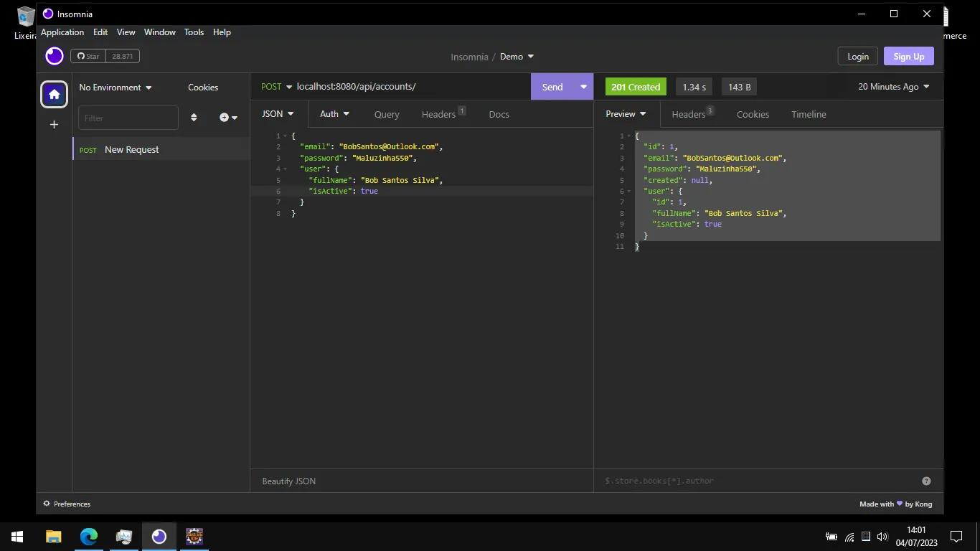Click the create request plus-circle icon
The width and height of the screenshot is (980, 551).
tap(228, 118)
